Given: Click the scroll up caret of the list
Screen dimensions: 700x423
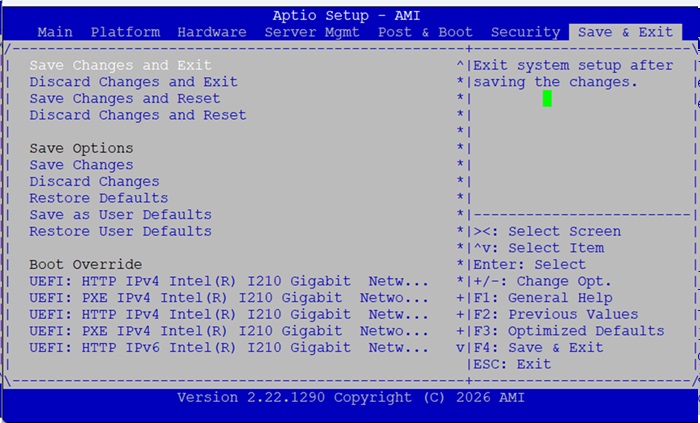Looking at the screenshot, I should tap(460, 66).
